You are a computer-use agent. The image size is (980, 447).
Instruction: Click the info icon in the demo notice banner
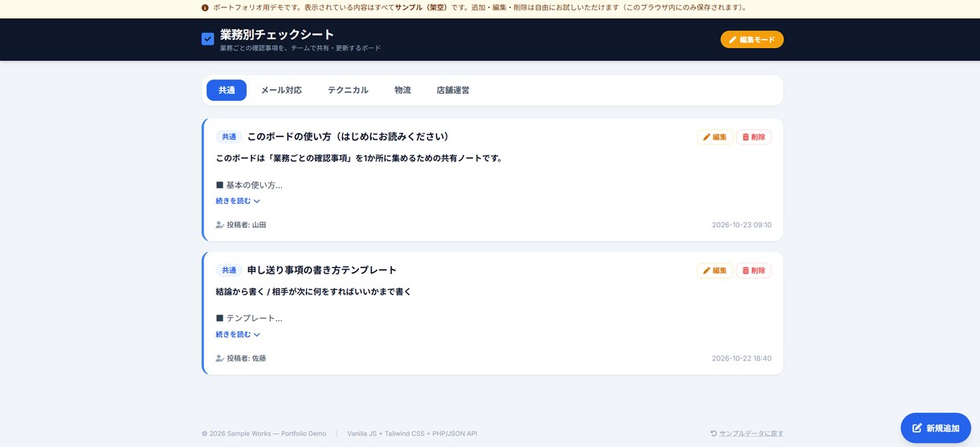(205, 8)
